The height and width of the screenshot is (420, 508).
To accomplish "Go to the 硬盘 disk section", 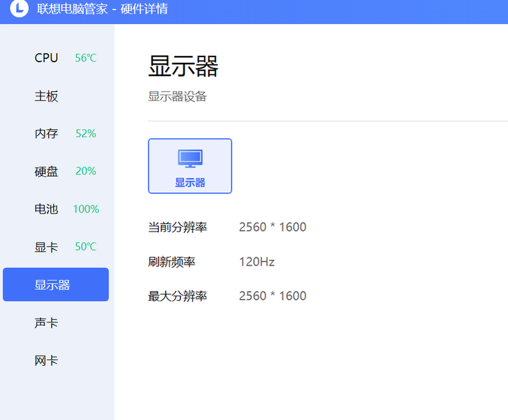I will (46, 172).
